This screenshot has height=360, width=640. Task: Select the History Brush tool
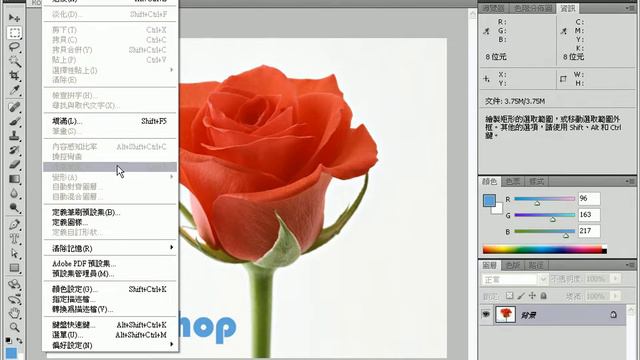(x=14, y=150)
